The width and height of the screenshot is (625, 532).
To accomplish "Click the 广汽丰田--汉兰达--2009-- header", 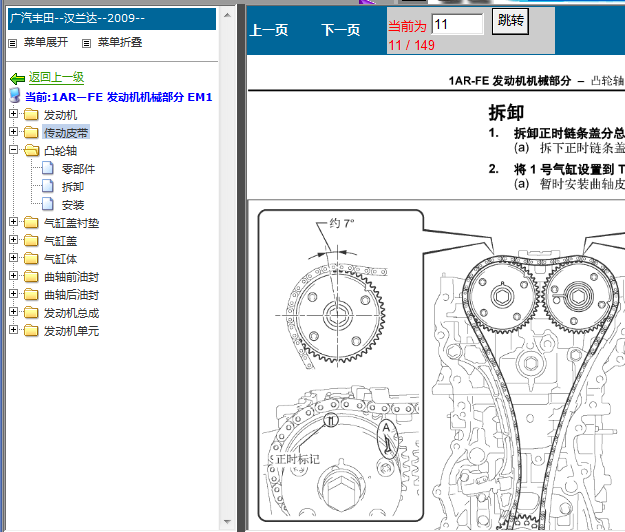I will 112,19.
